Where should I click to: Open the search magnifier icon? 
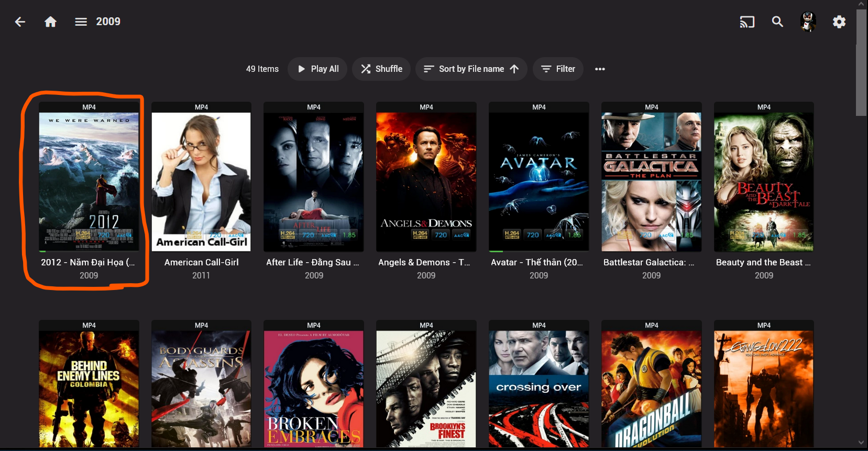click(777, 22)
